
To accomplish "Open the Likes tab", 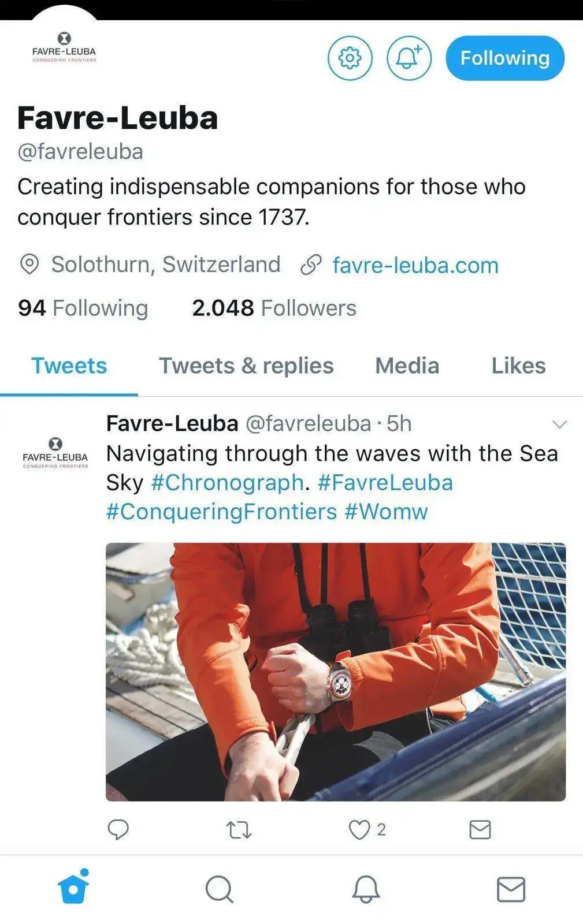I will 518,366.
